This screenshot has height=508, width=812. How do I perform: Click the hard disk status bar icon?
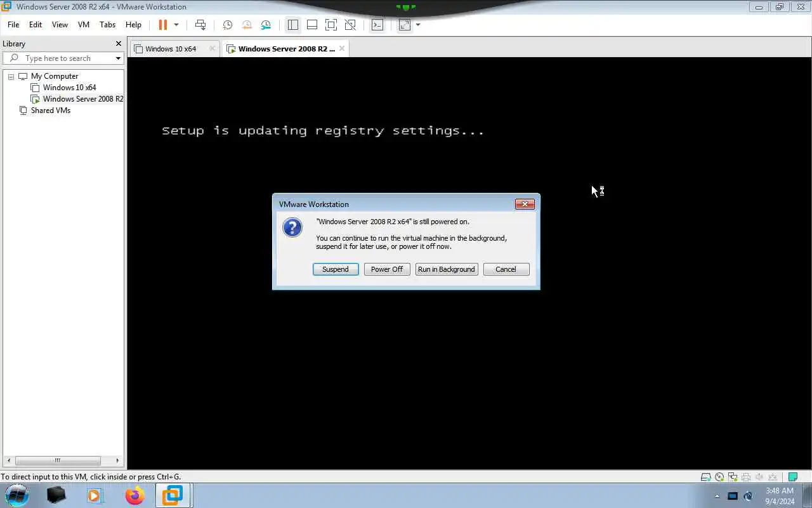point(705,477)
